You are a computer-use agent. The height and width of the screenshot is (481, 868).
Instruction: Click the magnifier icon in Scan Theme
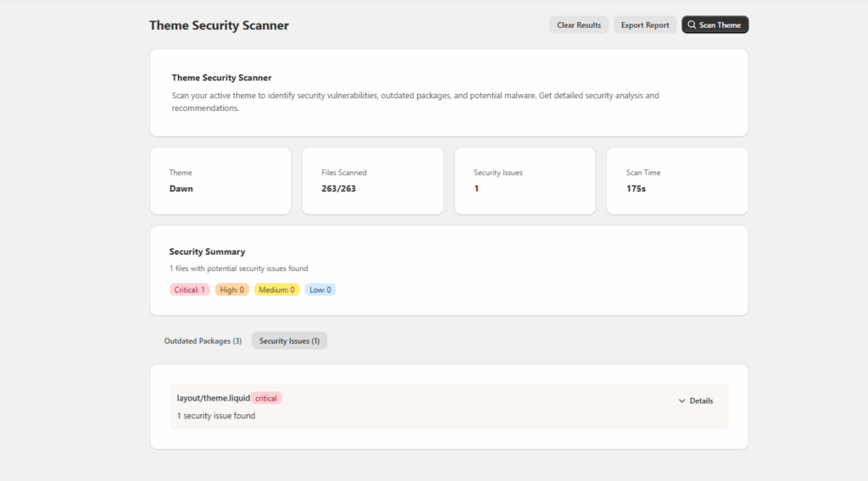coord(692,25)
